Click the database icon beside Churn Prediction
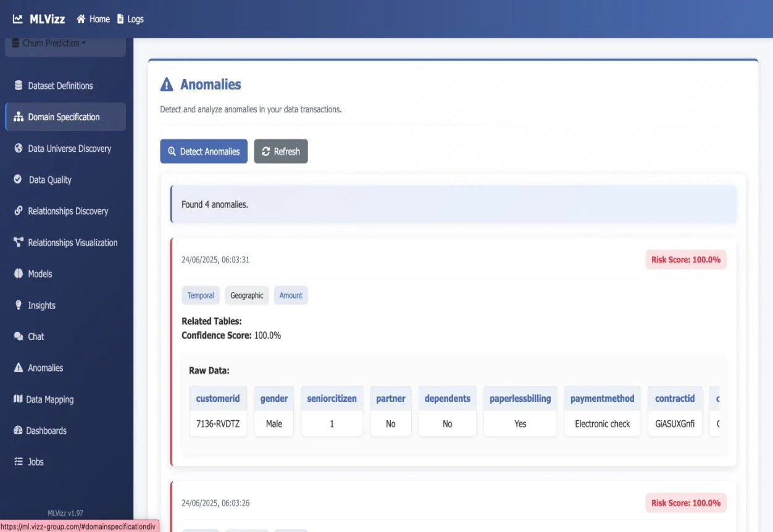Screen dimensions: 773x532 (16, 43)
